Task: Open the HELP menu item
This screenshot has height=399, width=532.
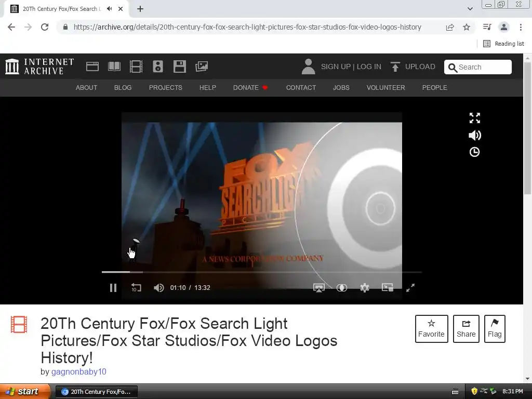Action: (x=208, y=87)
